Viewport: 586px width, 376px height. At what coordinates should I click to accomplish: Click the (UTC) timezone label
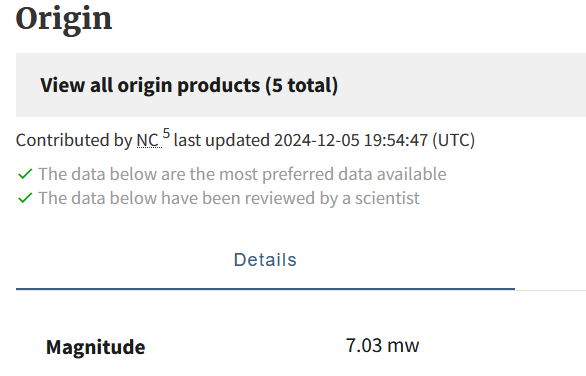[x=454, y=141]
